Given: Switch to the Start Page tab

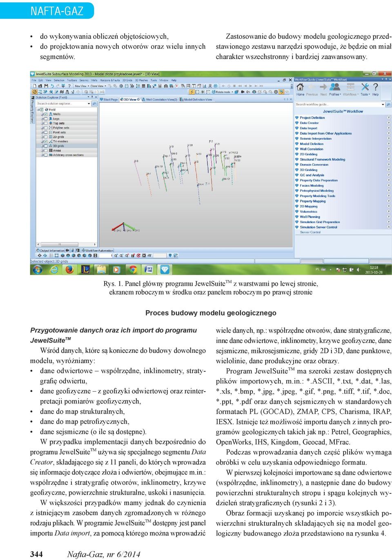Looking at the screenshot, I should pyautogui.click(x=109, y=99).
